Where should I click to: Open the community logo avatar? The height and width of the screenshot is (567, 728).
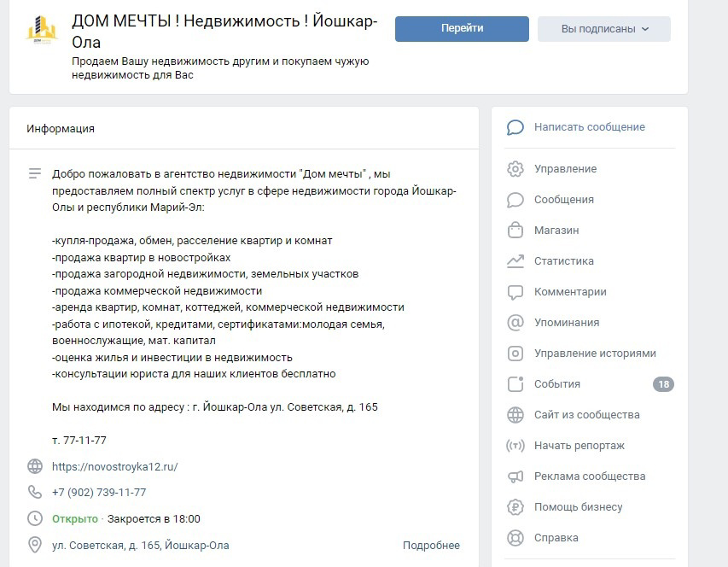[42, 30]
